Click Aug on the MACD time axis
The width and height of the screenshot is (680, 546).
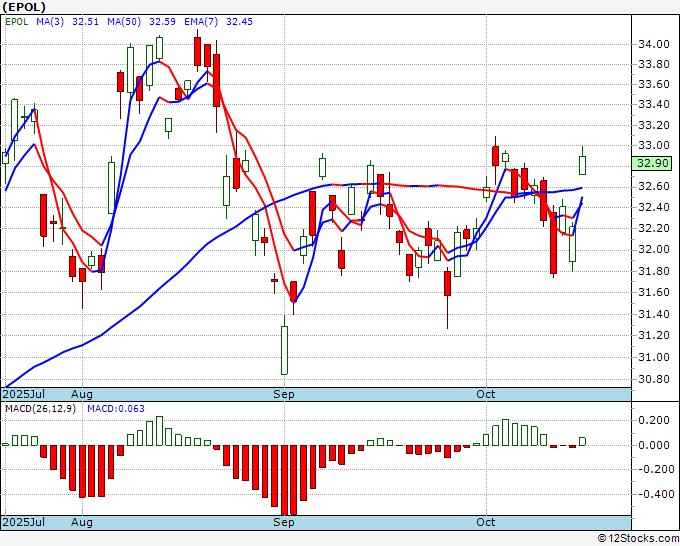pyautogui.click(x=82, y=522)
